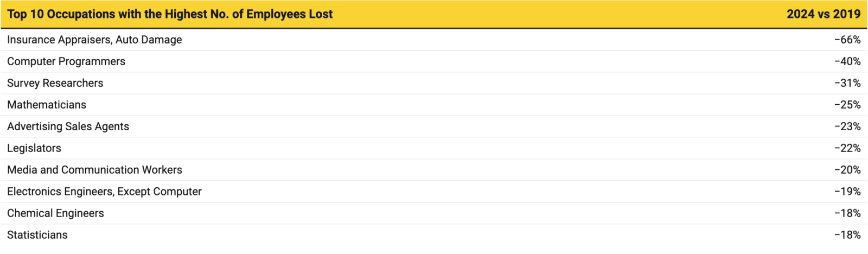
Task: Select the Statisticians row label
Action: point(37,235)
